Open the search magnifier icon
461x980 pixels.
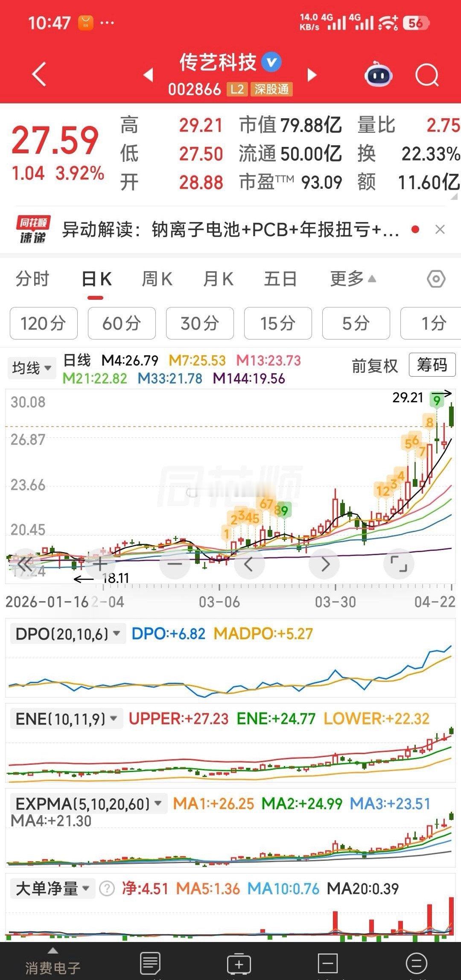(x=427, y=76)
